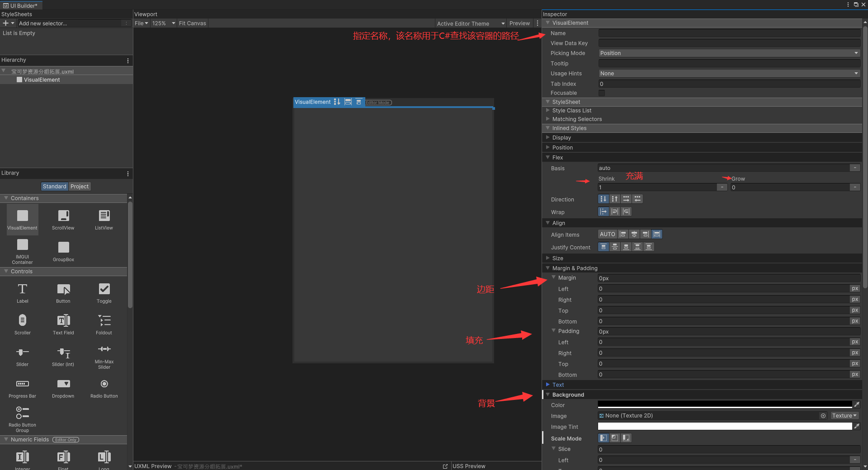Collapse the Margin foldout

pyautogui.click(x=553, y=277)
